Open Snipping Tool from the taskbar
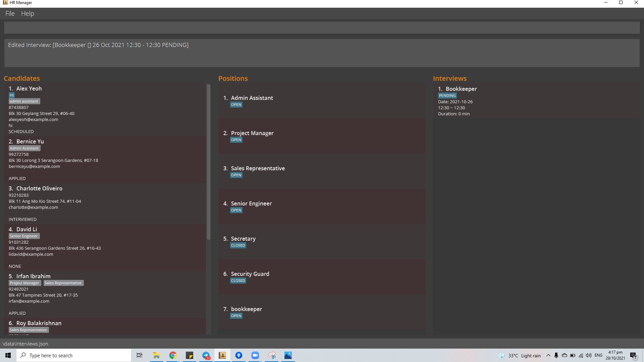The width and height of the screenshot is (644, 362). 272,355
